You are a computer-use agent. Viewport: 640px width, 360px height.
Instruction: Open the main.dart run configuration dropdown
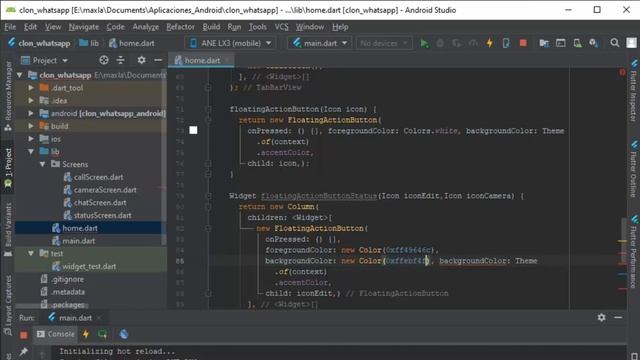[x=320, y=43]
